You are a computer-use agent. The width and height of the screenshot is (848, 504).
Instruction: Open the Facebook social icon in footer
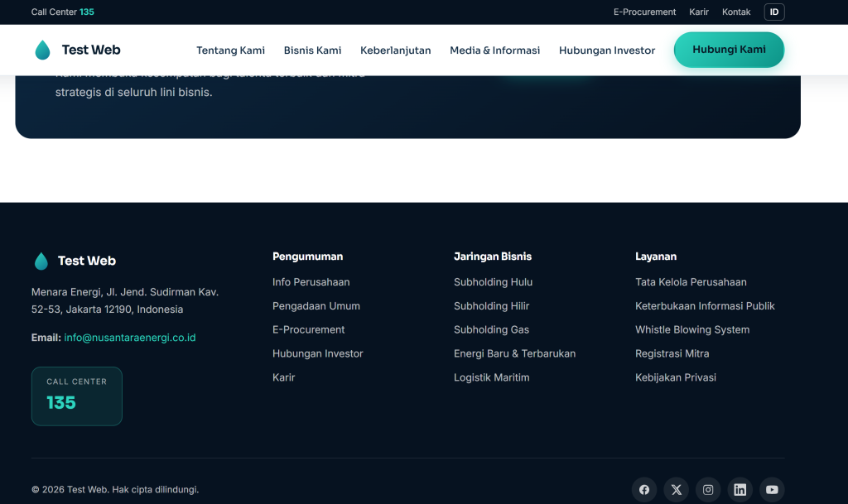pyautogui.click(x=644, y=489)
